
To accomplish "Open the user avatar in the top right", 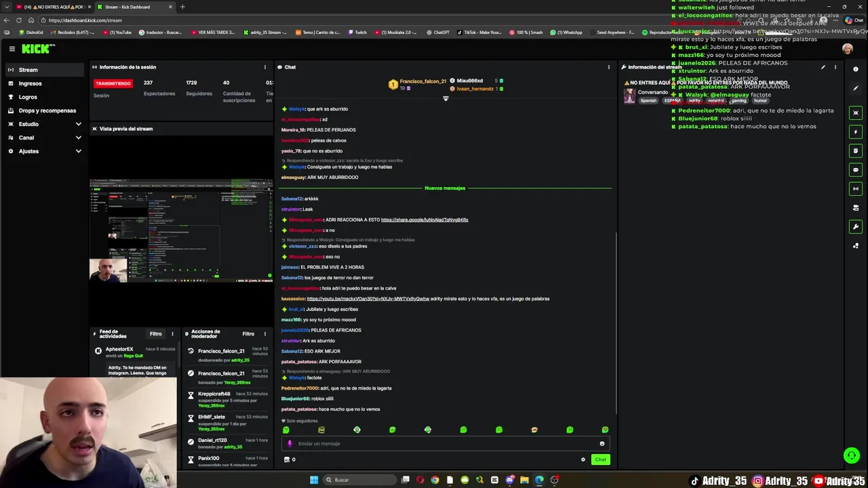I will click(x=848, y=49).
